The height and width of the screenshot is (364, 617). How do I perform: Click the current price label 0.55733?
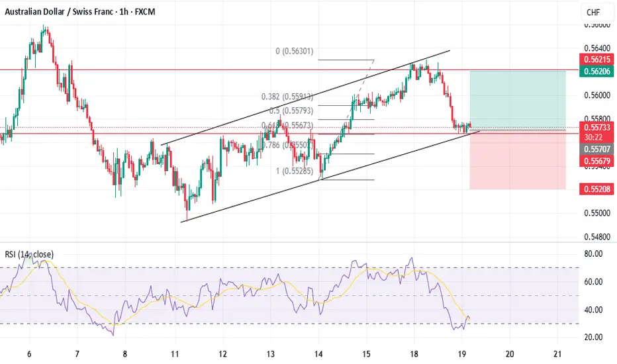[x=596, y=128]
